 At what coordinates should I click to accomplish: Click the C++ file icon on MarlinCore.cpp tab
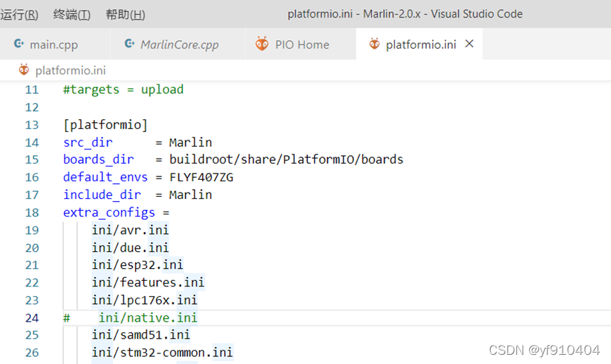(129, 44)
